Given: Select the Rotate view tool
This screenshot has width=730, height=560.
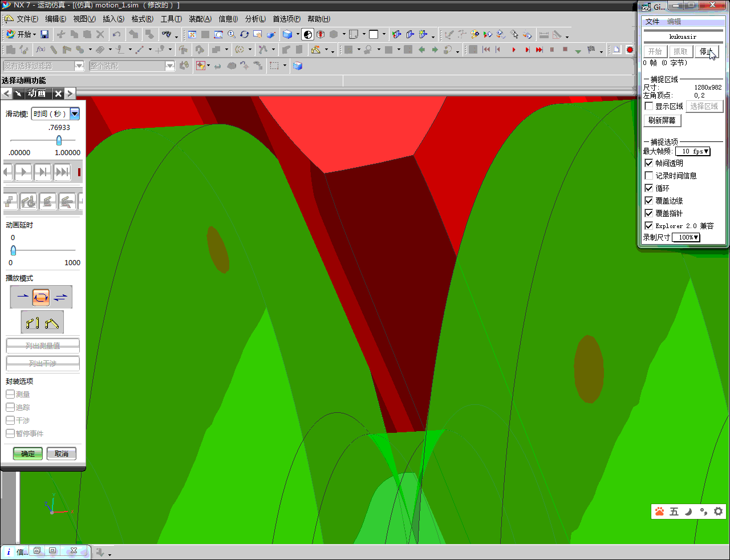Looking at the screenshot, I should (x=244, y=34).
